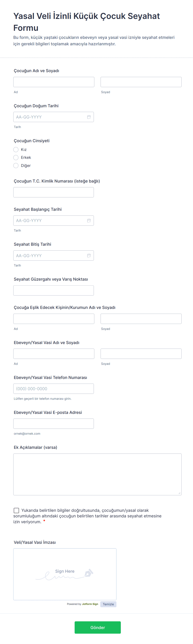
Task: Select the Diğer radio option
Action: pos(16,165)
